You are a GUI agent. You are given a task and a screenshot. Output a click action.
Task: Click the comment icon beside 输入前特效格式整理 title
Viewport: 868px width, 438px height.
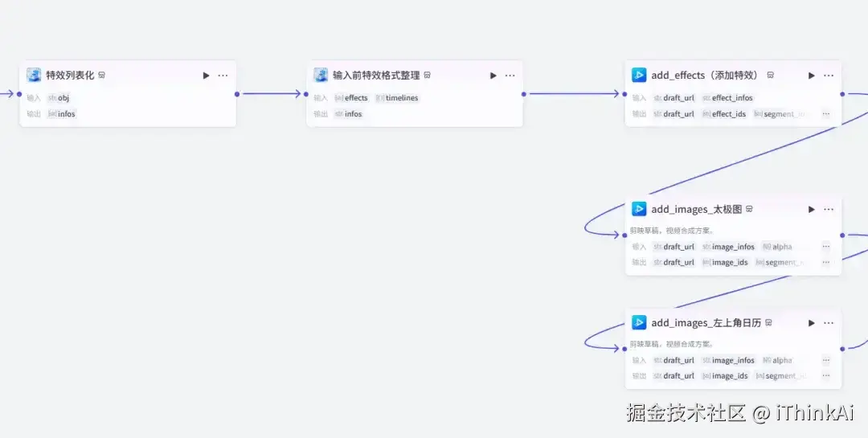428,76
